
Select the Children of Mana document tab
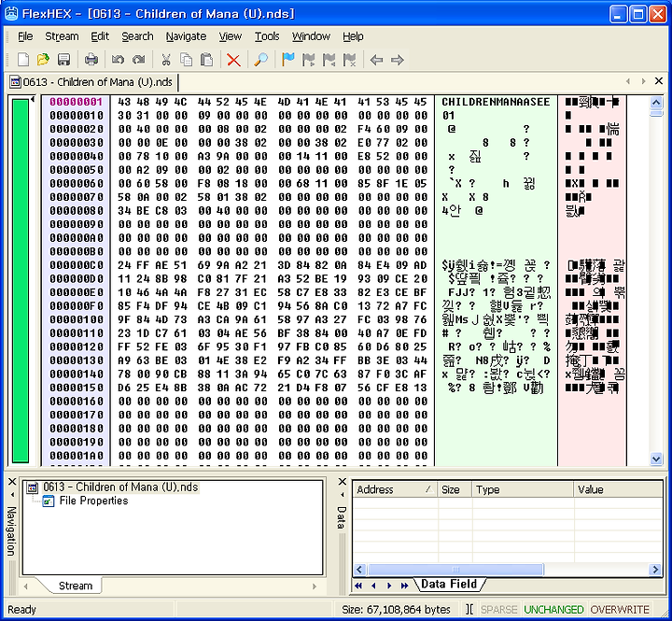(93, 82)
